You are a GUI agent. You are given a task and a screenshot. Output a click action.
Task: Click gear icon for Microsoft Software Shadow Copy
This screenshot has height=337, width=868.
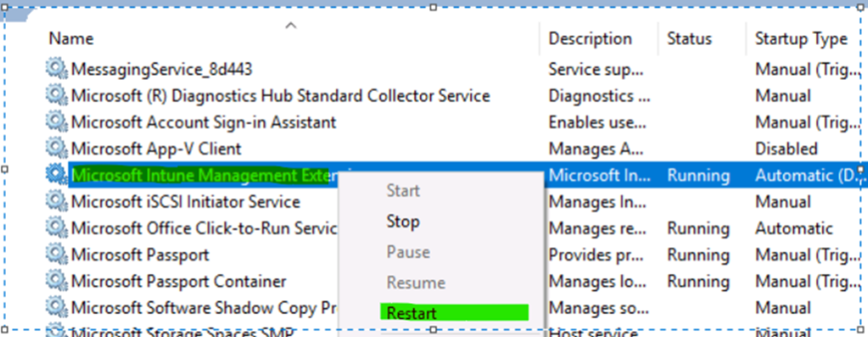[x=56, y=307]
